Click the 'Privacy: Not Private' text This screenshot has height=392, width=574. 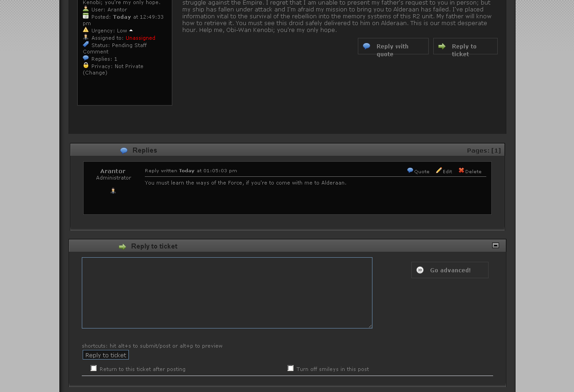[117, 66]
